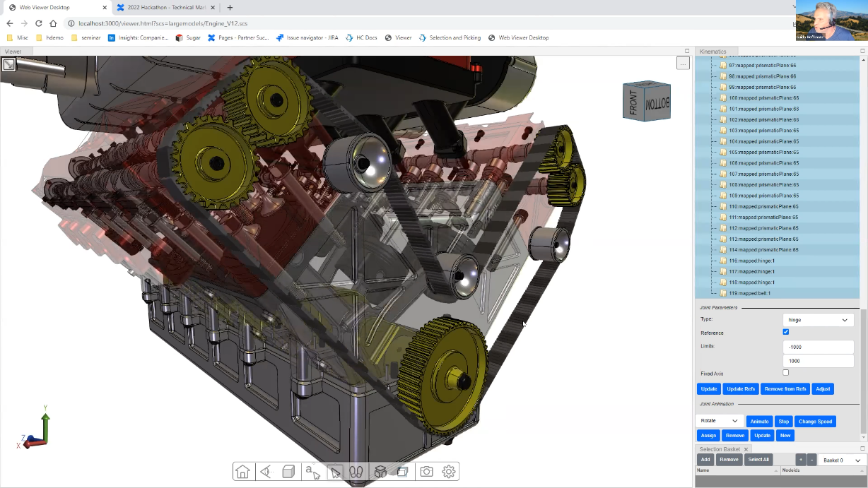This screenshot has height=488, width=868.
Task: Expand the Basket 0 dropdown
Action: point(842,460)
